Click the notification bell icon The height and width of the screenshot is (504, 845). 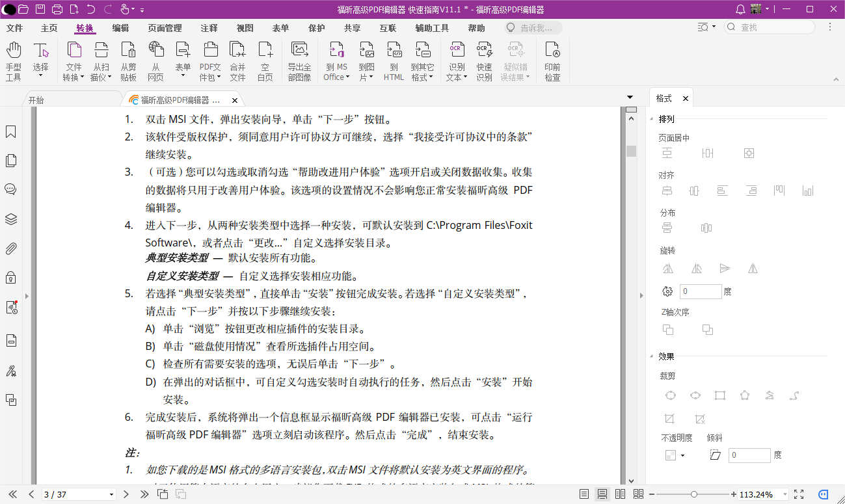[740, 9]
